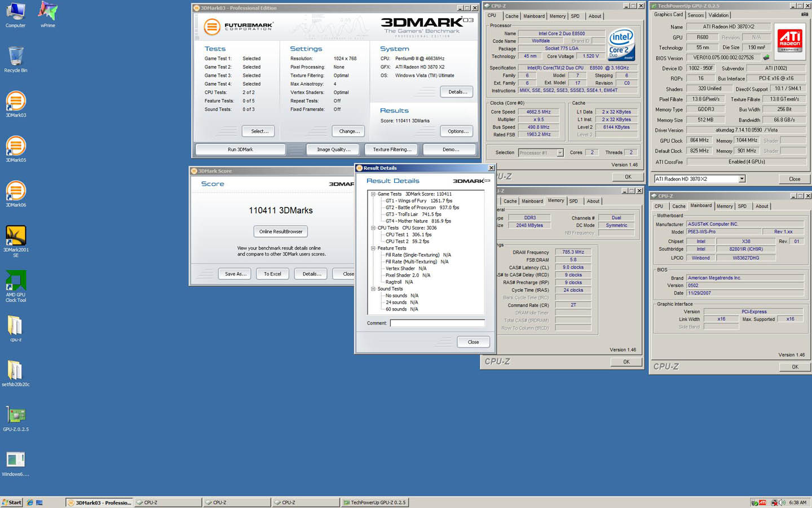Click the Run 3DMark button
812x508 pixels.
[240, 150]
